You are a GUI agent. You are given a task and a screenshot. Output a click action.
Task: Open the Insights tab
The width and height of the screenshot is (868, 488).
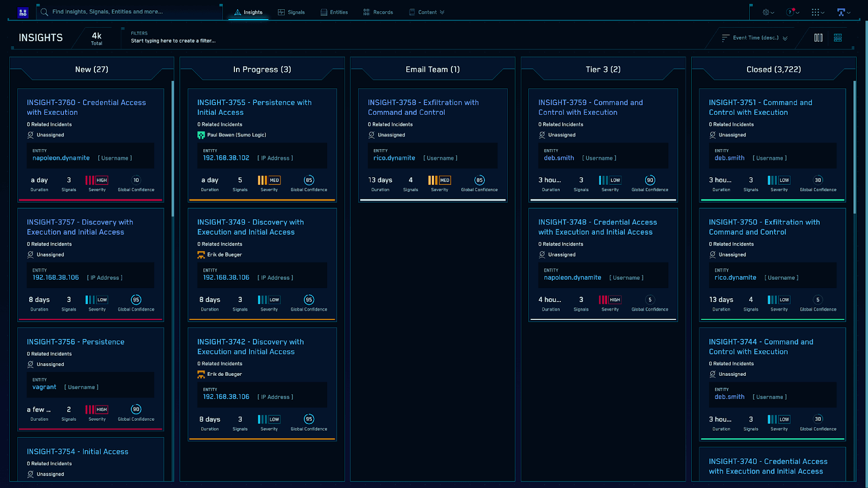tap(248, 12)
